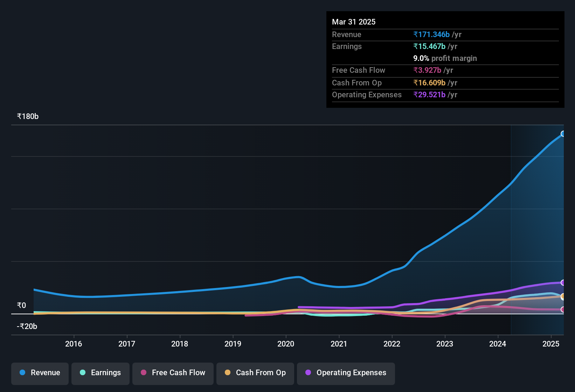This screenshot has height=392, width=575.
Task: Click the Revenue row label in tooltip
Action: pyautogui.click(x=346, y=34)
